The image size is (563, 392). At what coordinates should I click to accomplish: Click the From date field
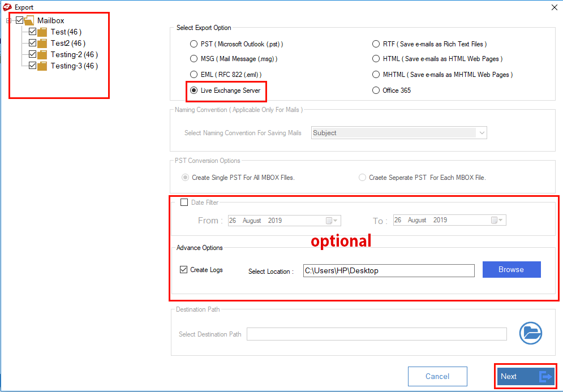285,221
